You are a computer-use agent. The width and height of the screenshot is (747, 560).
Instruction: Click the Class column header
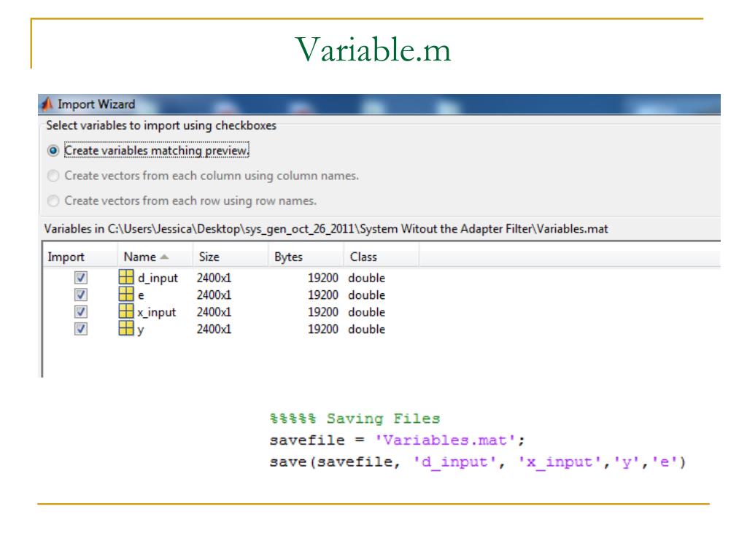click(x=381, y=257)
